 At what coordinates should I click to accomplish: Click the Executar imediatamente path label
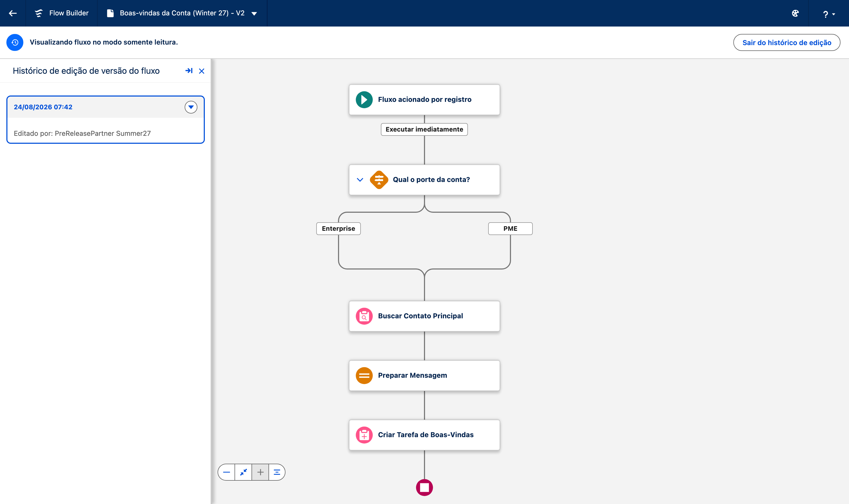(x=424, y=129)
